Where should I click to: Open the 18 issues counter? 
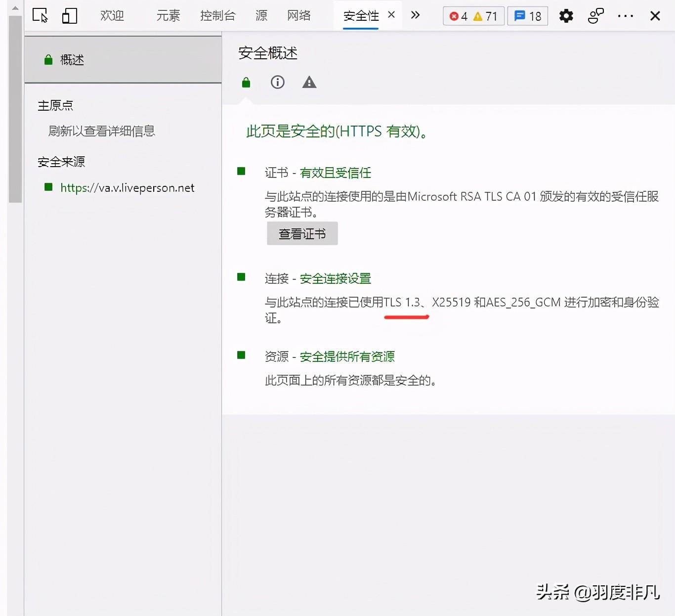(528, 16)
